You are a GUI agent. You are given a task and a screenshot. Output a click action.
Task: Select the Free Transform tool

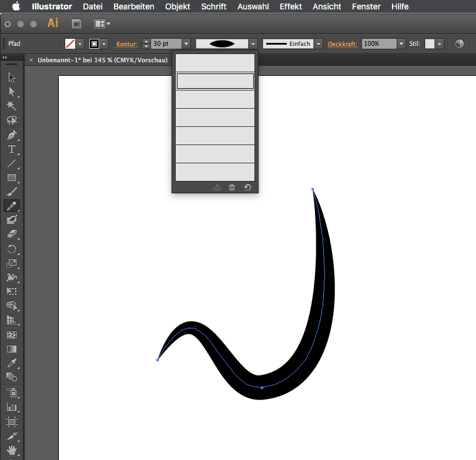click(12, 291)
